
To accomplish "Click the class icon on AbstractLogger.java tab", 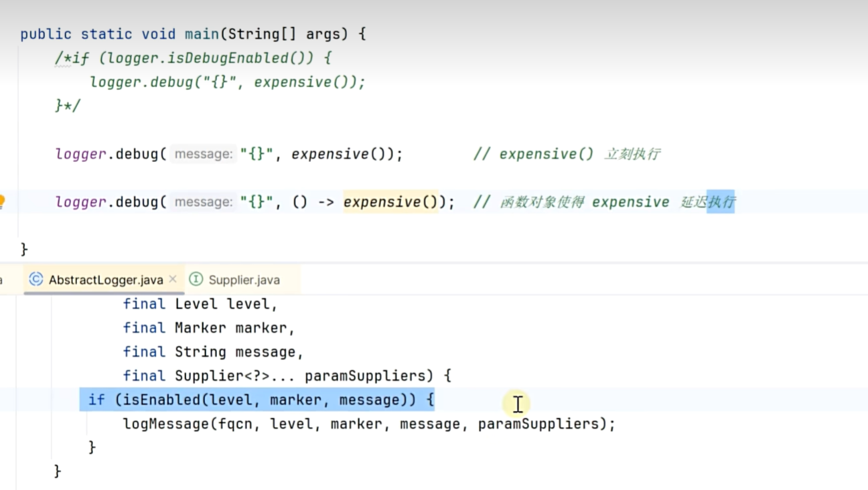I will click(36, 280).
